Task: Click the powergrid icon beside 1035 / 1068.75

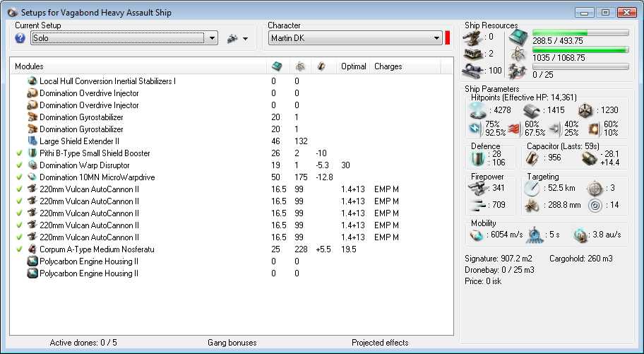Action: pyautogui.click(x=518, y=54)
